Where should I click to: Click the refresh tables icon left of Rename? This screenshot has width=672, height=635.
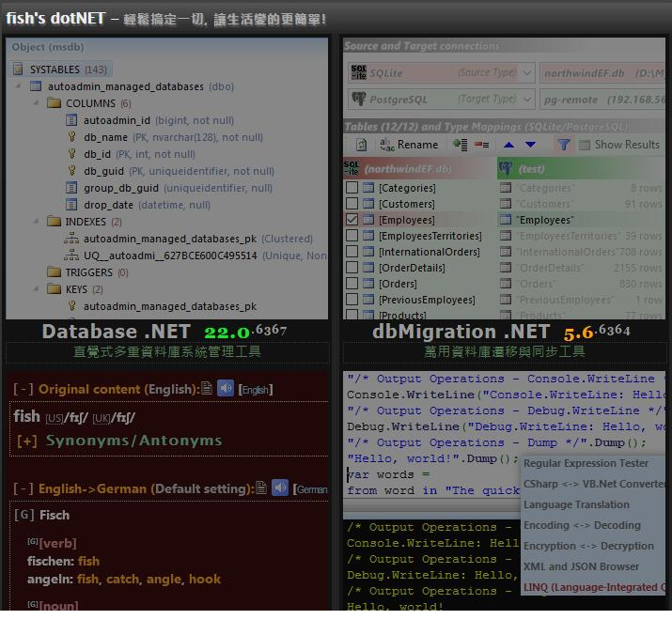362,145
